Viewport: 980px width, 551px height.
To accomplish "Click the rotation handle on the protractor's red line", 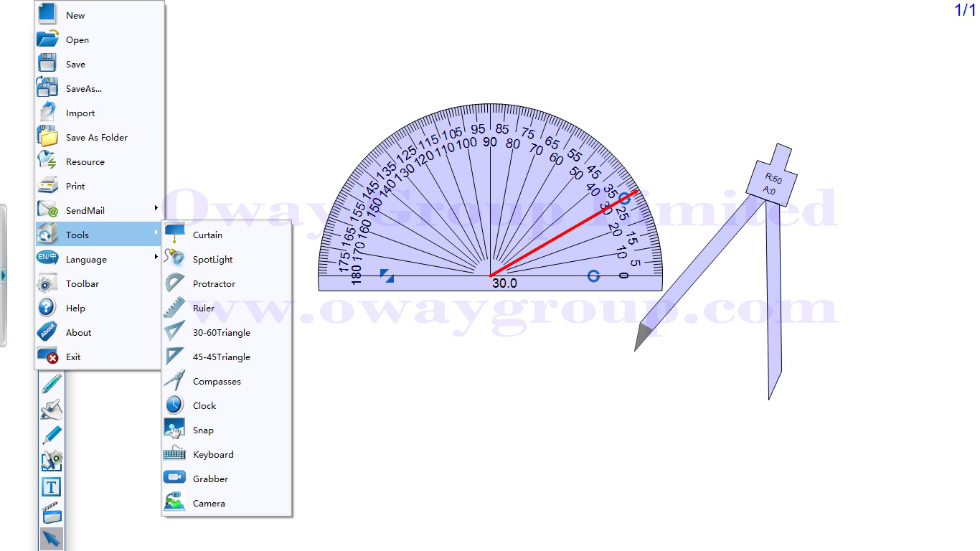I will (624, 198).
